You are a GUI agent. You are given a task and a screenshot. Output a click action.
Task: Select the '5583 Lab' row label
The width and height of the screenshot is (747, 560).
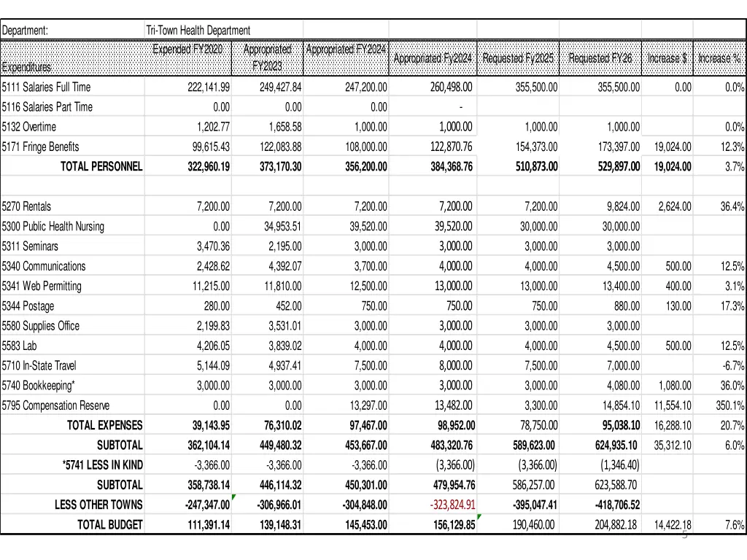point(19,346)
